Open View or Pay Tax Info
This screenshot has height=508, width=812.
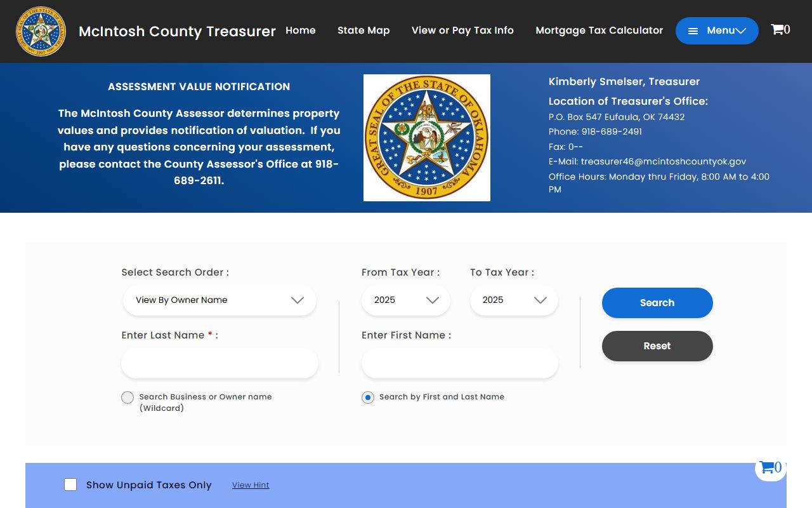[462, 30]
